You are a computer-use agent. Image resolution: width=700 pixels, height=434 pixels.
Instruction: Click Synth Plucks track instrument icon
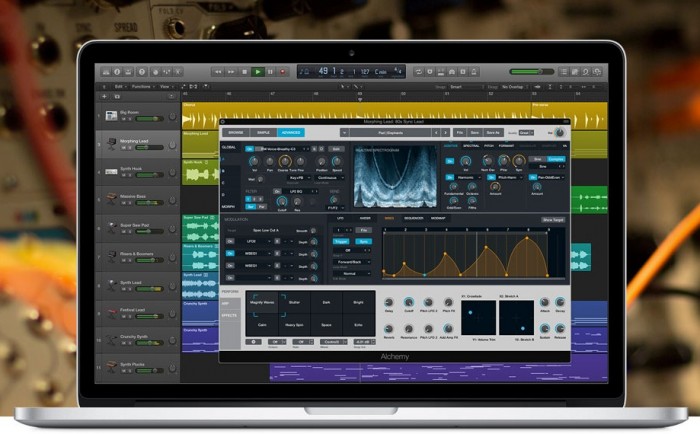[x=111, y=367]
